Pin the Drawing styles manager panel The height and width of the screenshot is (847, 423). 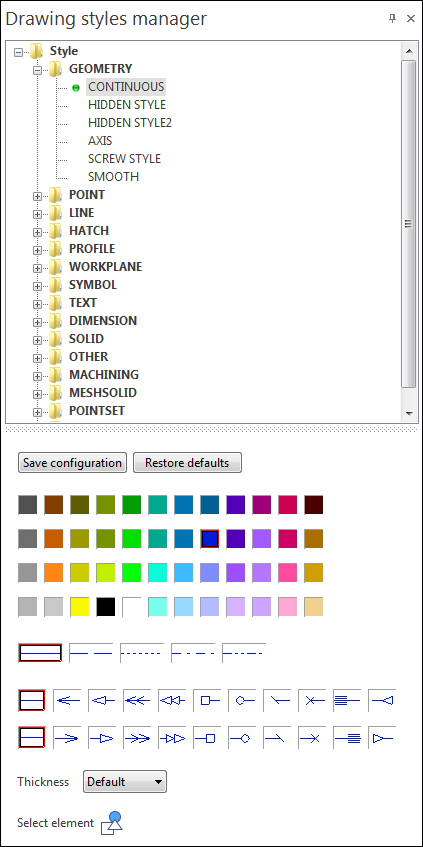pyautogui.click(x=393, y=18)
